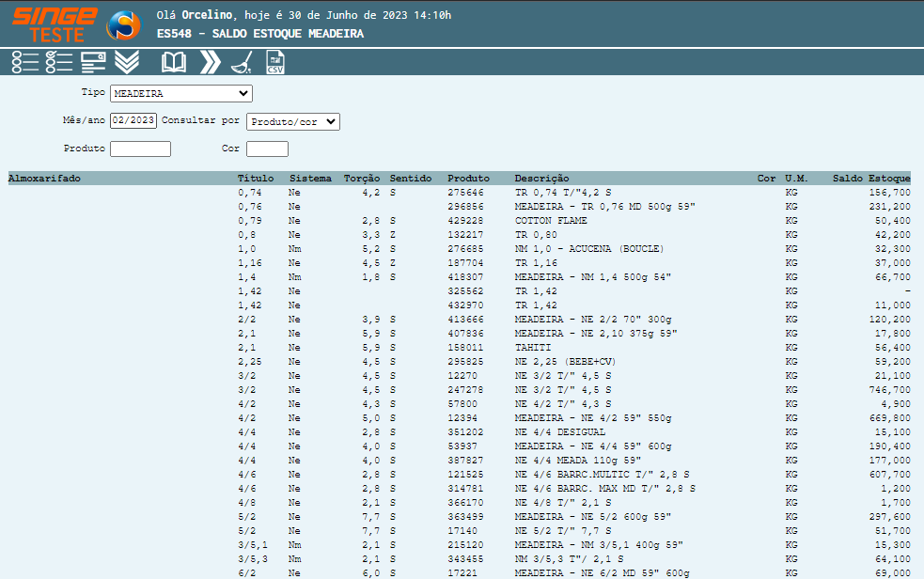Click the Descrição column header

pos(541,179)
